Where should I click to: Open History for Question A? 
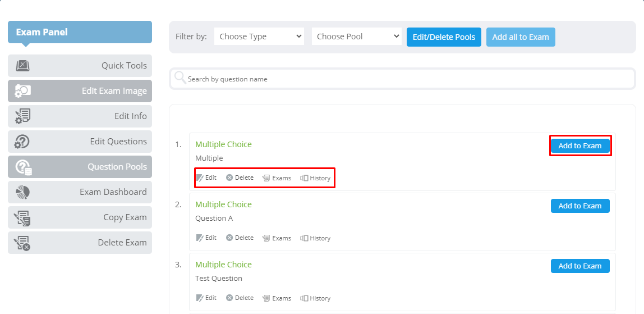(x=315, y=238)
